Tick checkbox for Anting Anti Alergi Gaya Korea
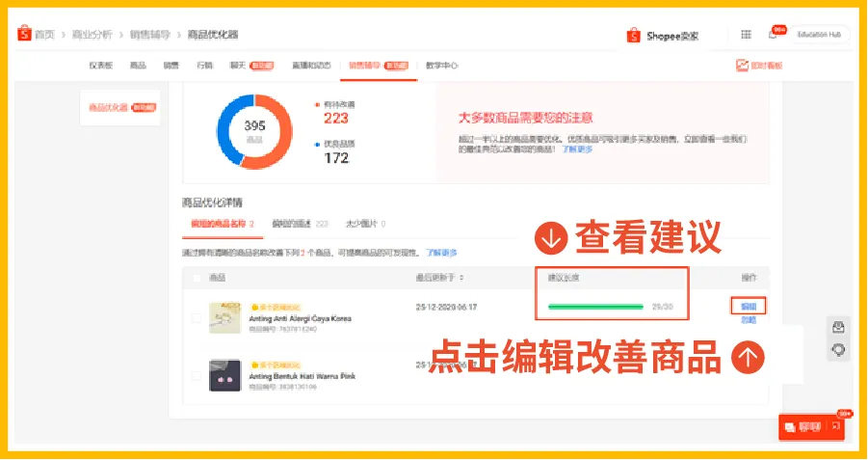 (197, 318)
